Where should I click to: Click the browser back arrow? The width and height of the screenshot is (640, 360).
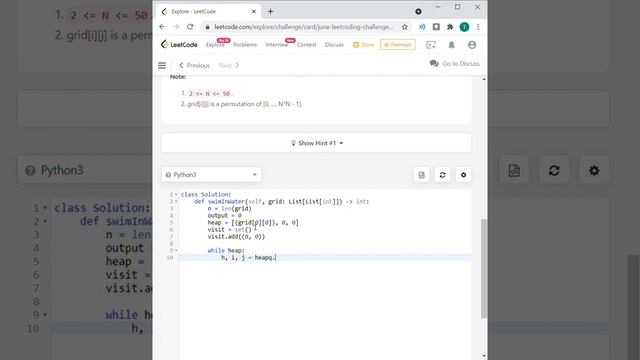point(162,27)
